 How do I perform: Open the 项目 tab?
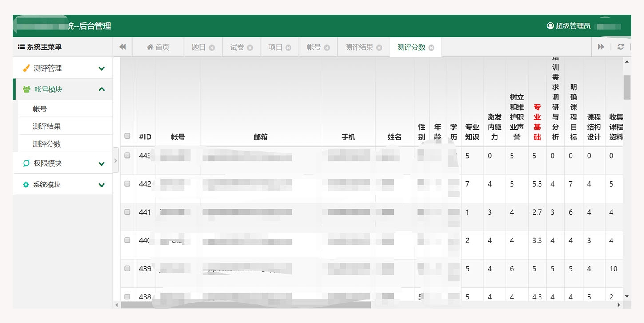275,47
